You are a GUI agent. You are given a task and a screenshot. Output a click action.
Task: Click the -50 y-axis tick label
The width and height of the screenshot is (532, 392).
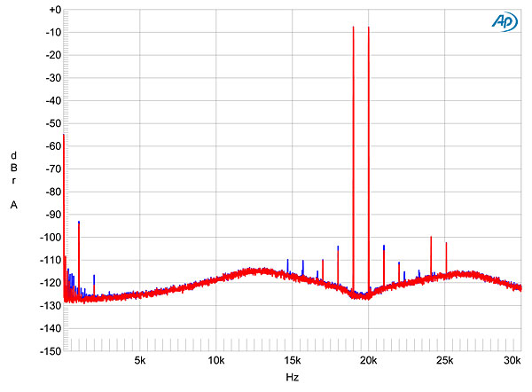53,123
